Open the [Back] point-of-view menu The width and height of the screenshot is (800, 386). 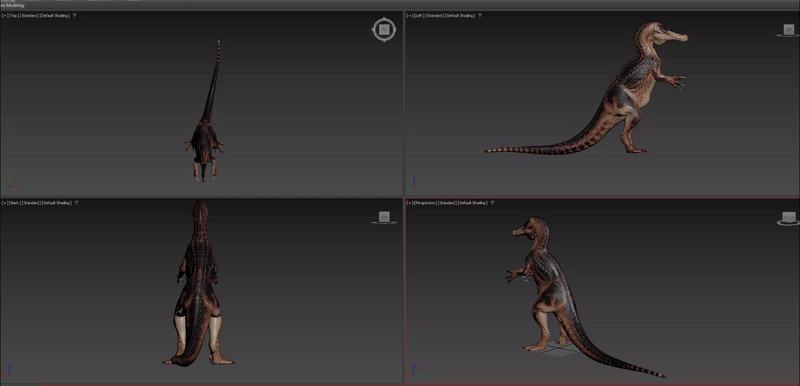click(x=14, y=203)
